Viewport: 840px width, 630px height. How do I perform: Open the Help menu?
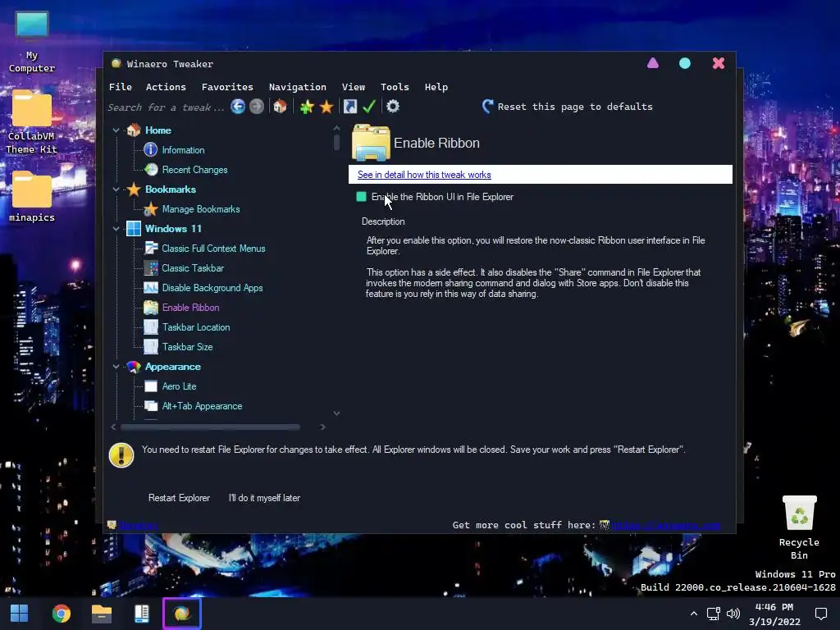(x=436, y=87)
